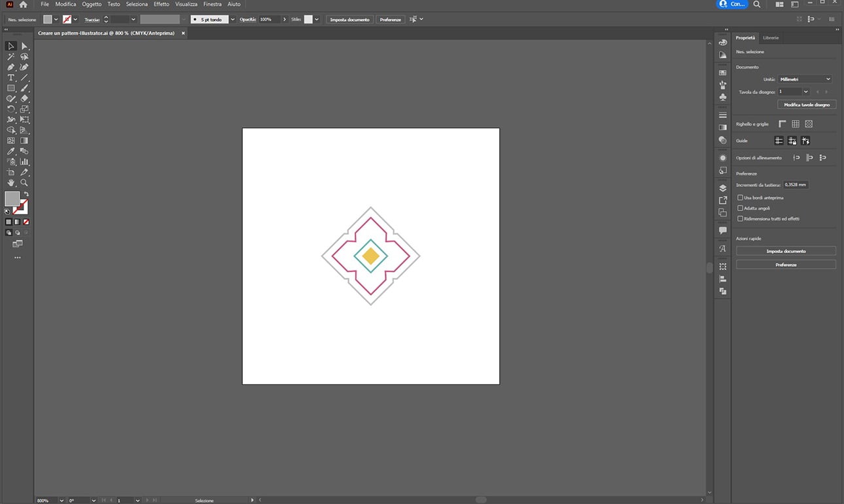The image size is (844, 504).
Task: Enable the Usa bordi anteprima checkbox
Action: 740,197
